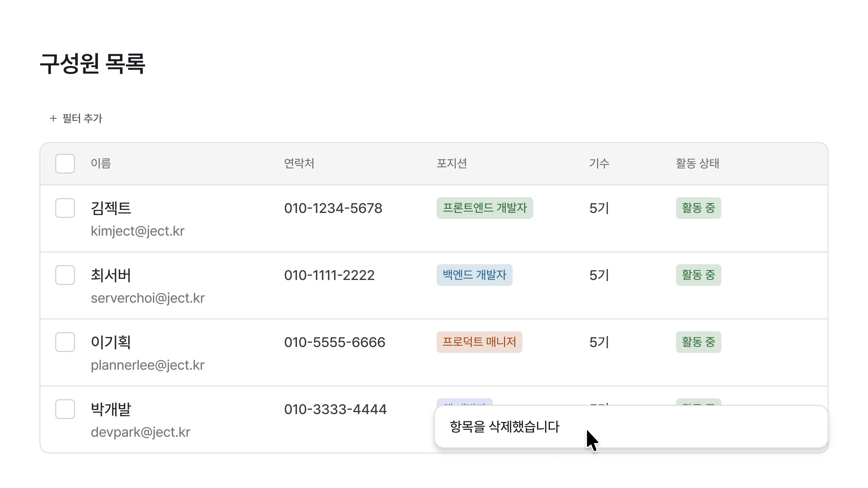Toggle the select-all checkbox in header
This screenshot has width=868, height=488.
click(65, 164)
